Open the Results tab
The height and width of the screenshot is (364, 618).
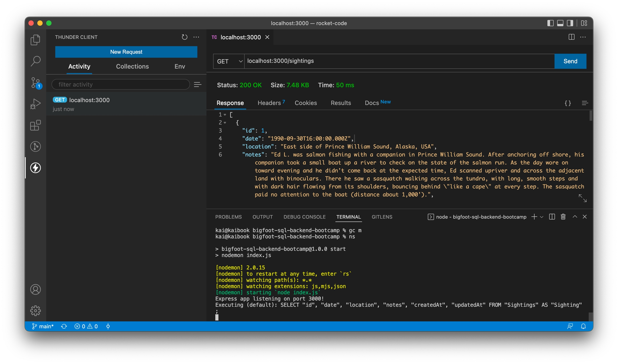tap(341, 103)
